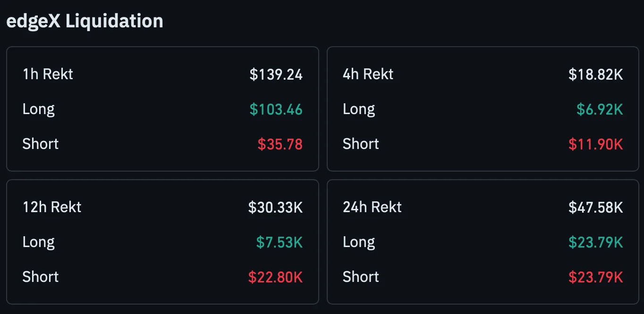
Task: Select the 4h Rekt label
Action: 368,74
